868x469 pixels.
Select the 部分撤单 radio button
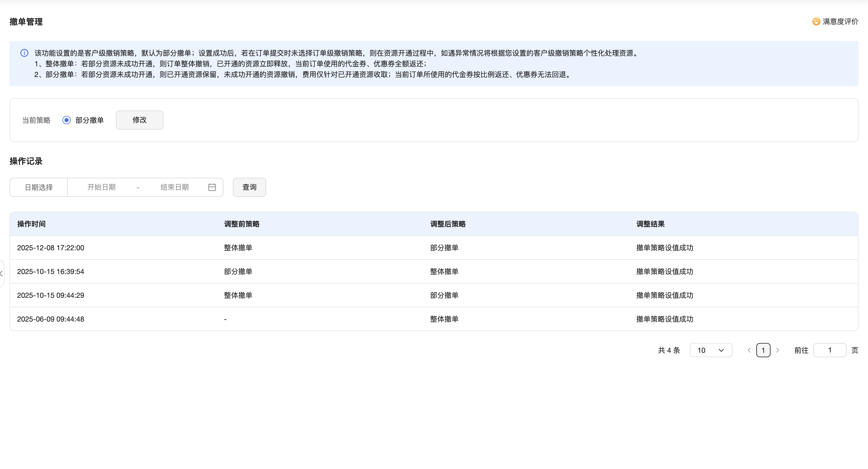[x=66, y=120]
